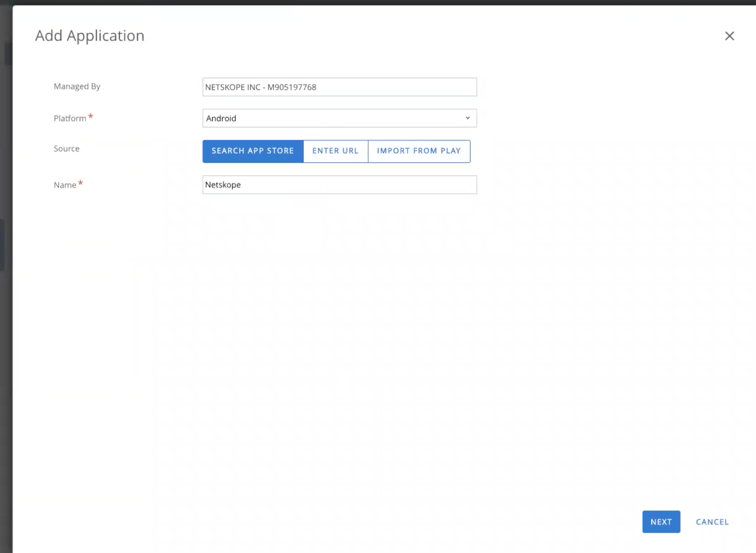756x553 pixels.
Task: Click the Add Application dialog title
Action: (89, 36)
